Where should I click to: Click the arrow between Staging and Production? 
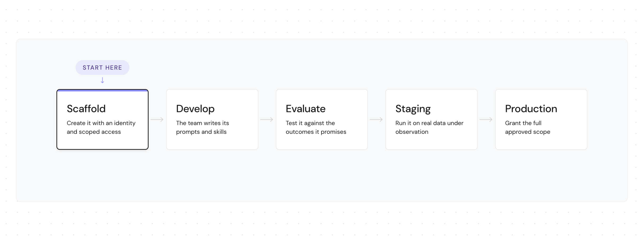point(486,119)
